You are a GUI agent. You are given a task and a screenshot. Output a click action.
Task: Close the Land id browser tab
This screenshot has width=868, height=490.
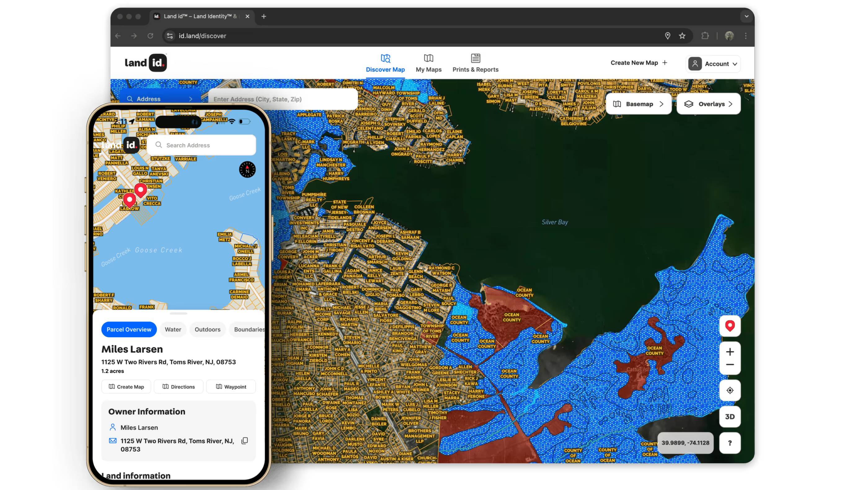click(247, 16)
